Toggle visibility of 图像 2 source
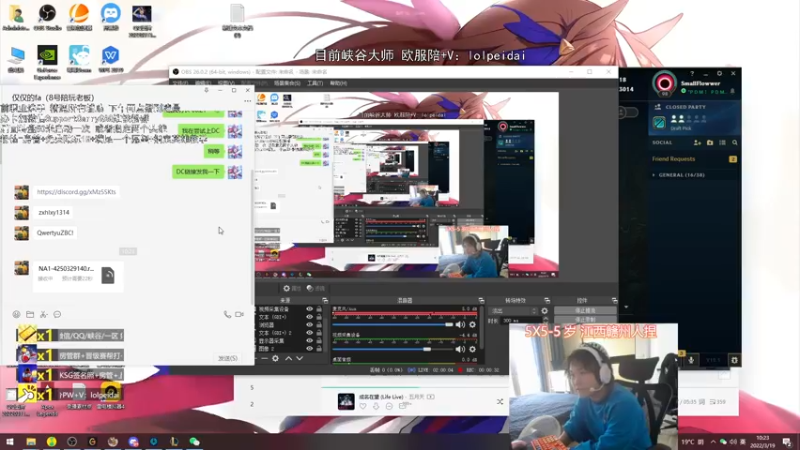The image size is (800, 450). (309, 348)
